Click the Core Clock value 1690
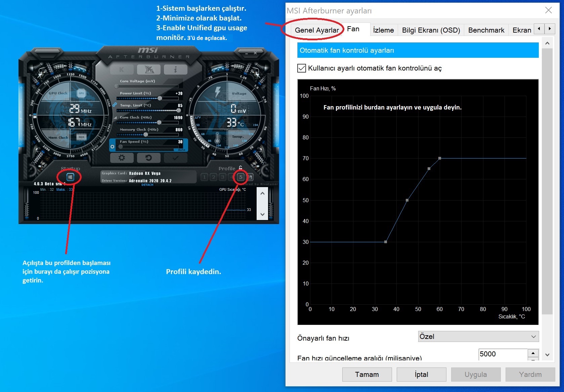 178,118
